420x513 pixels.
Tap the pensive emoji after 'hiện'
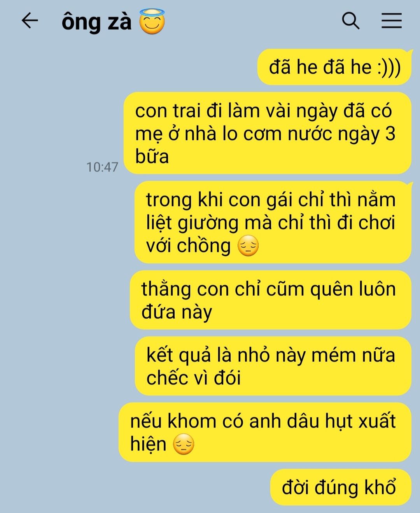point(183,444)
